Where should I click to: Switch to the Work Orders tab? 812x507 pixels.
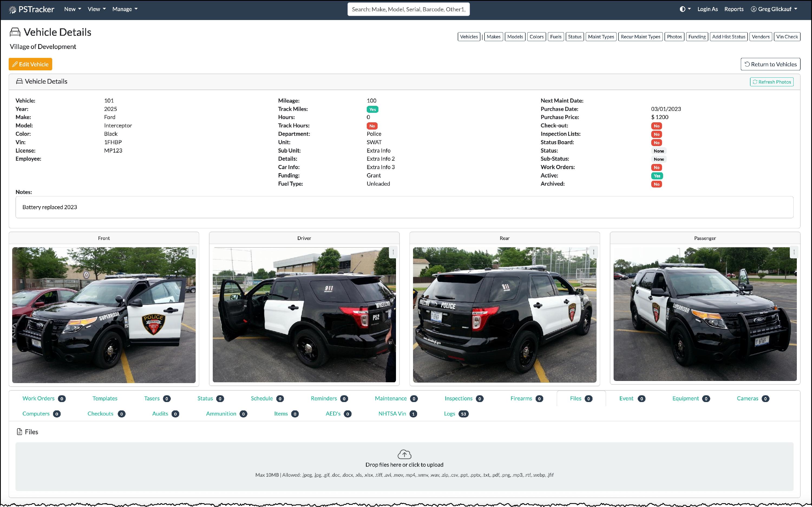click(x=38, y=398)
